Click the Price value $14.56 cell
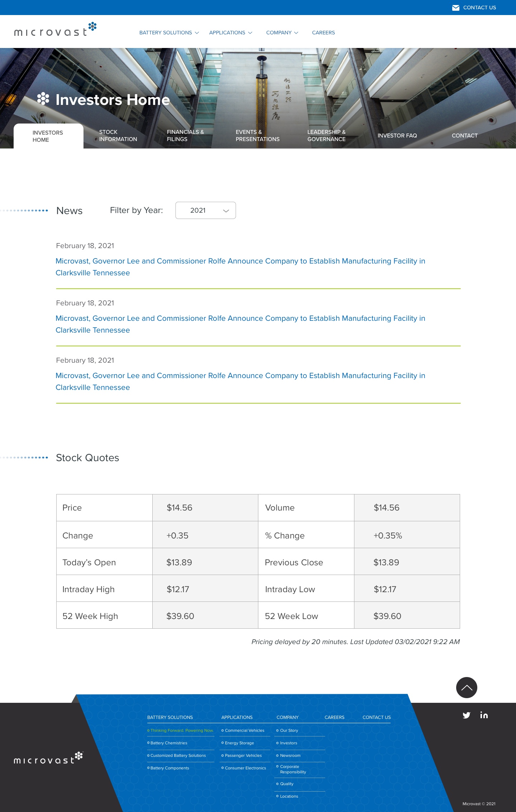Image resolution: width=516 pixels, height=812 pixels. click(205, 508)
